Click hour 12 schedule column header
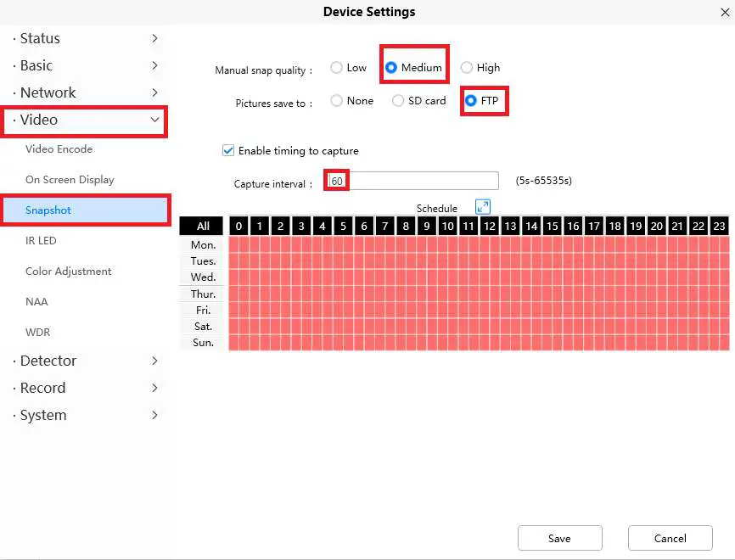 pos(489,227)
